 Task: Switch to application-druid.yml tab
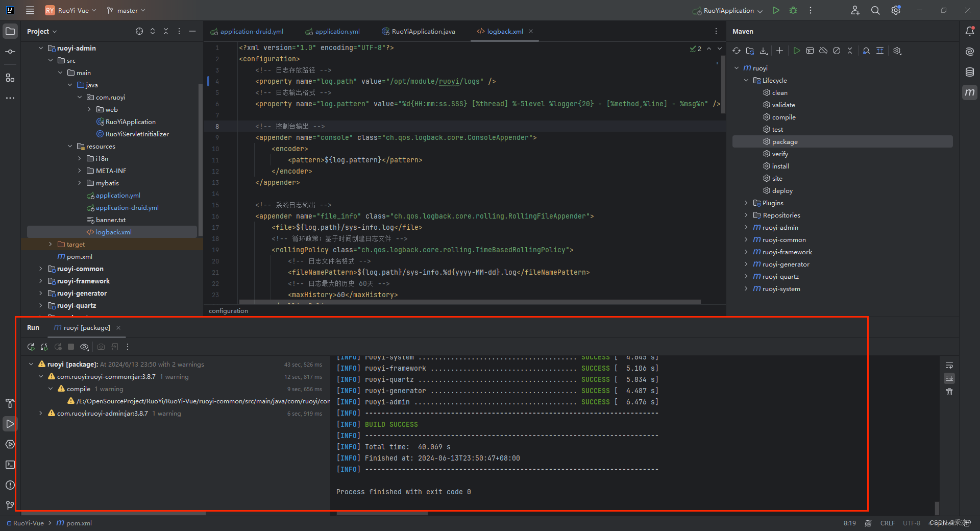coord(247,31)
